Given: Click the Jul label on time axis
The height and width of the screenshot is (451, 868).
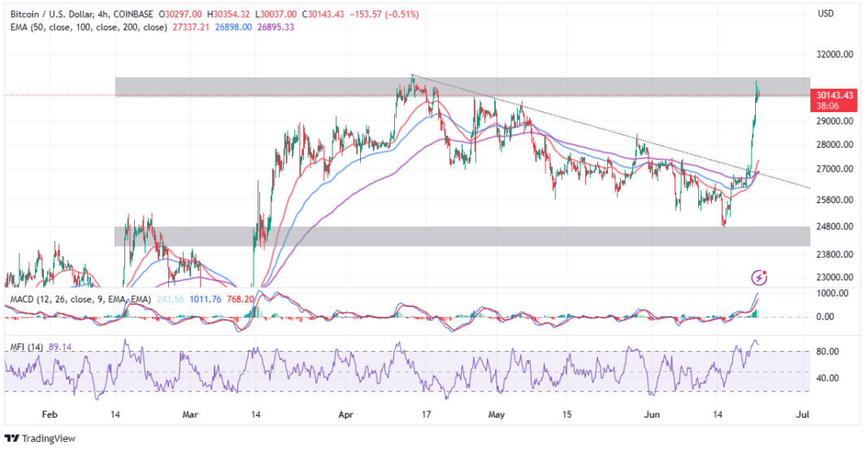Looking at the screenshot, I should point(803,414).
